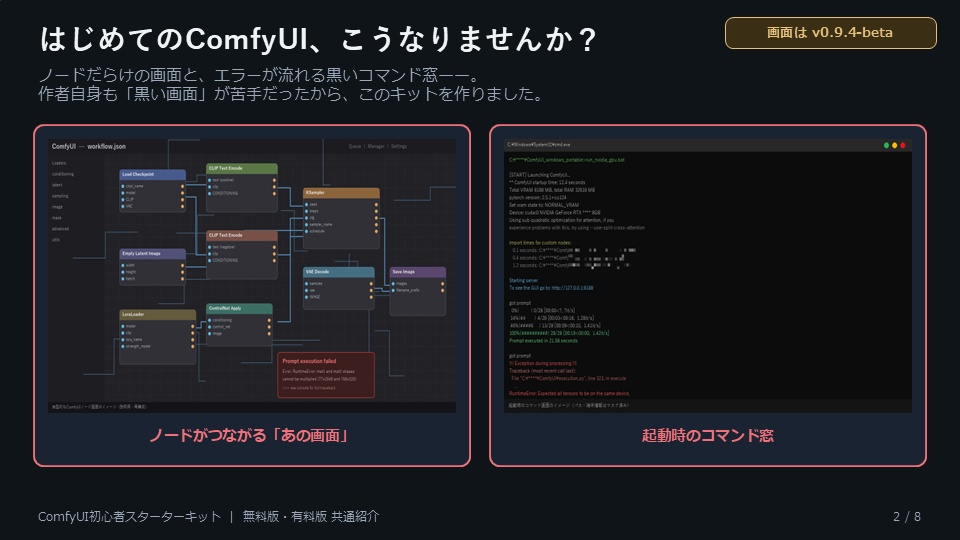Select utils category in the sidebar
The image size is (960, 540).
[x=56, y=240]
